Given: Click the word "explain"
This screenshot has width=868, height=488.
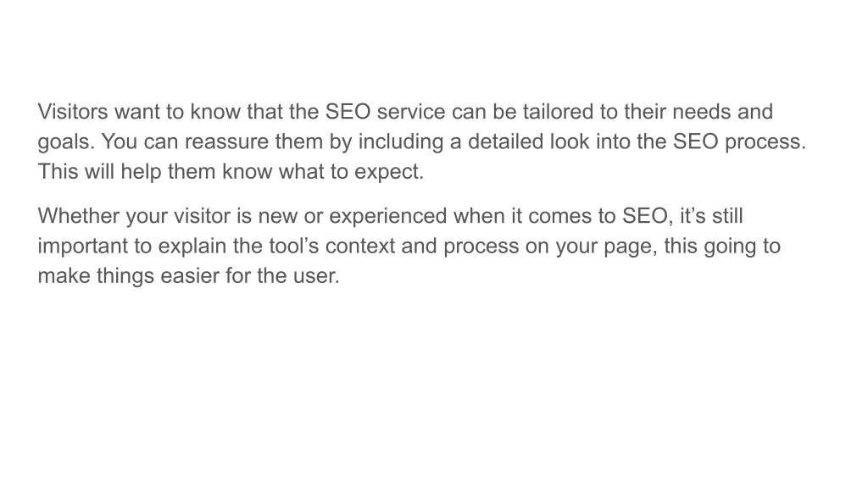Looking at the screenshot, I should (192, 247).
